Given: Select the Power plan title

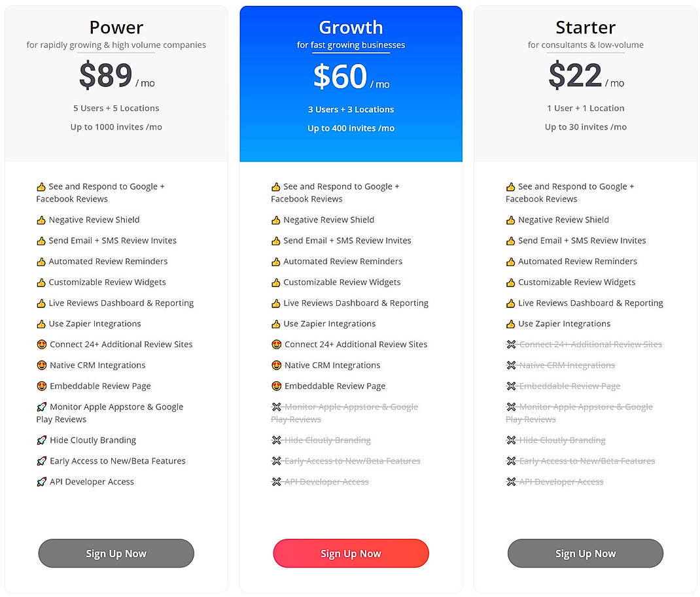Looking at the screenshot, I should 116,27.
